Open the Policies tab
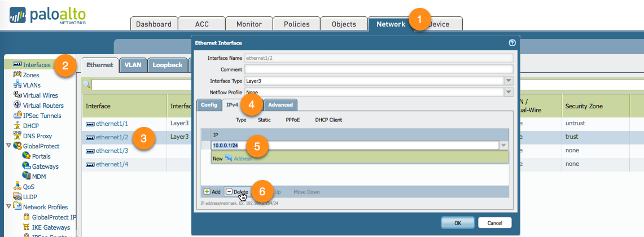Viewport: 644px width, 237px height. click(x=296, y=24)
